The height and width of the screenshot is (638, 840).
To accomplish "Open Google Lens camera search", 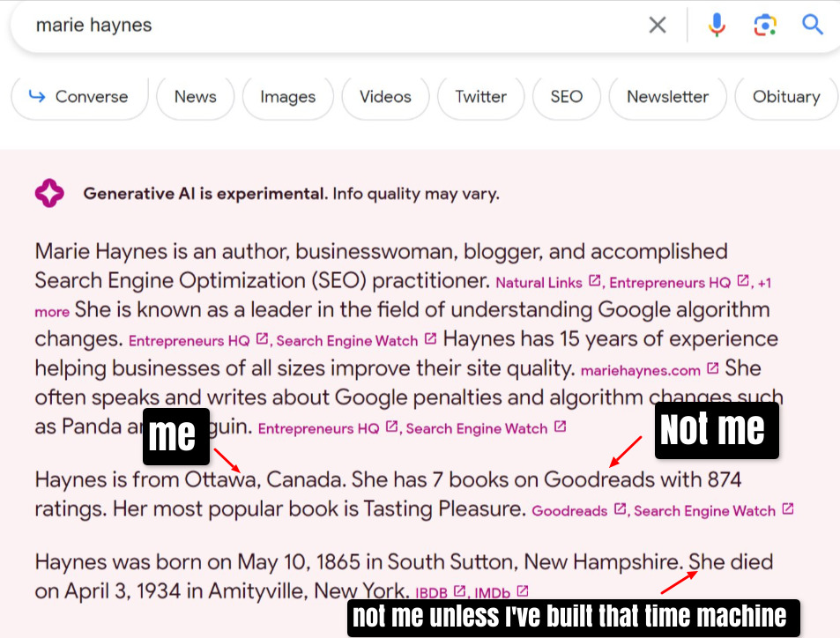I will click(x=764, y=26).
